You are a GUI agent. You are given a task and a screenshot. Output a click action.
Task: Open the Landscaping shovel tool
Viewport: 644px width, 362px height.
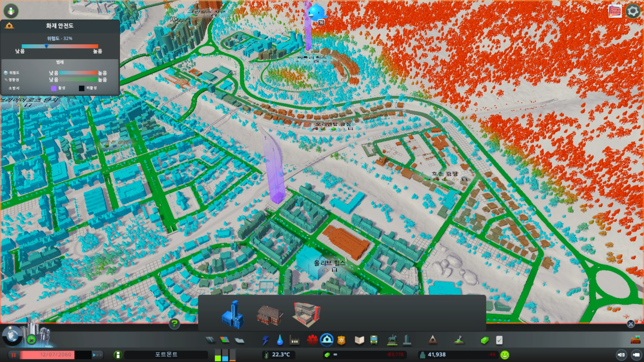click(x=459, y=340)
